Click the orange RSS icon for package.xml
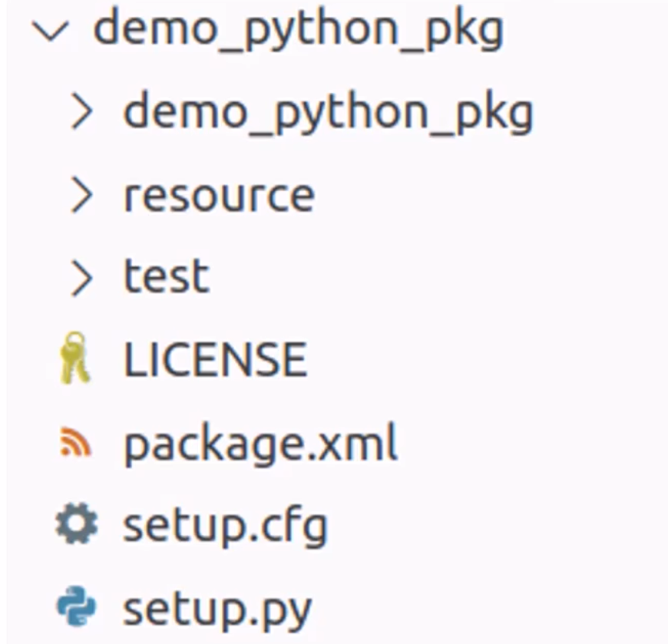 click(x=75, y=444)
